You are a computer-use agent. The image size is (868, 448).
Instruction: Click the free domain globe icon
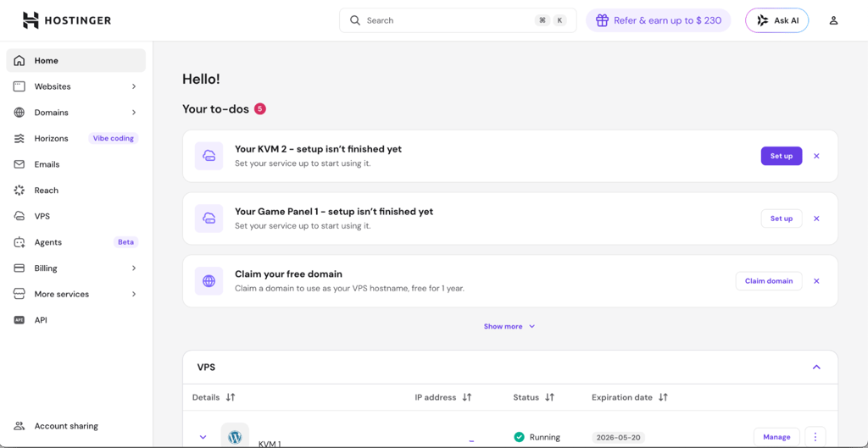point(209,281)
